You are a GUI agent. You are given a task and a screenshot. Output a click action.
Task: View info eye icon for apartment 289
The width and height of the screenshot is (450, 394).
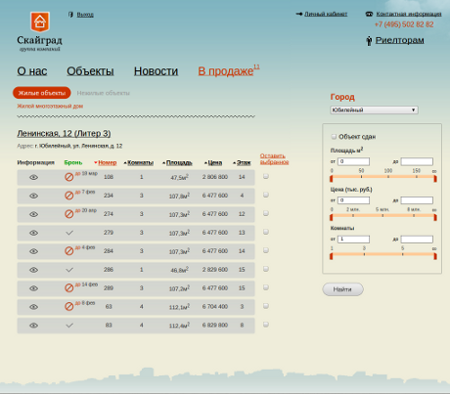pyautogui.click(x=33, y=288)
